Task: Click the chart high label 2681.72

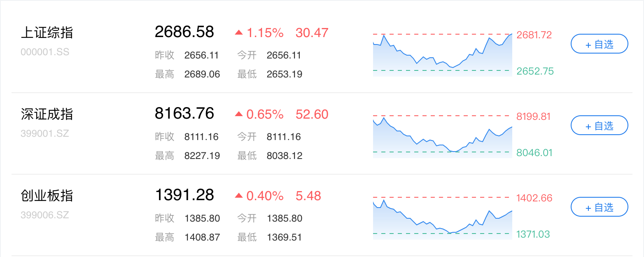Action: pos(534,35)
